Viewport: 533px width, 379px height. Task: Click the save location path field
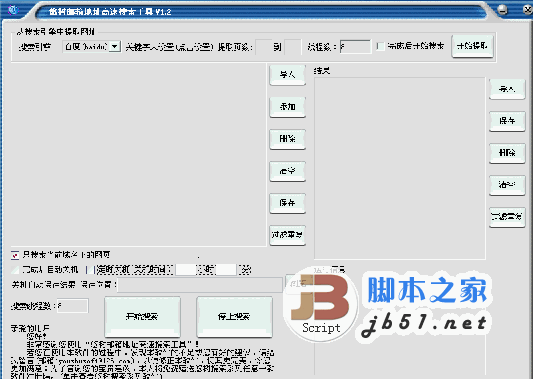pos(200,285)
